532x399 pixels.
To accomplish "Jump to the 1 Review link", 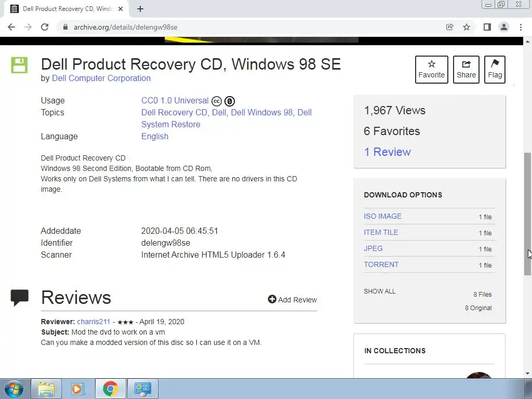I will (388, 152).
